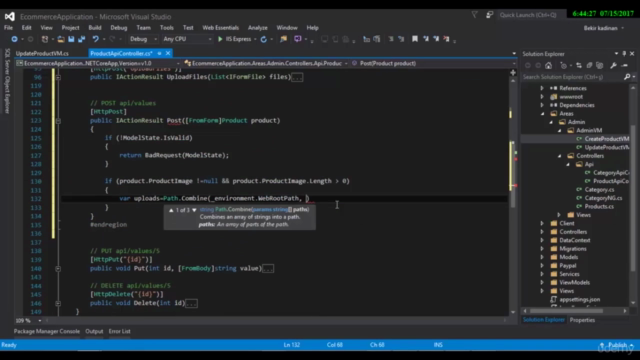Viewport: 640px width, 360px height.
Task: Toggle pin on ProductApiController.cs tab
Action: coord(159,53)
